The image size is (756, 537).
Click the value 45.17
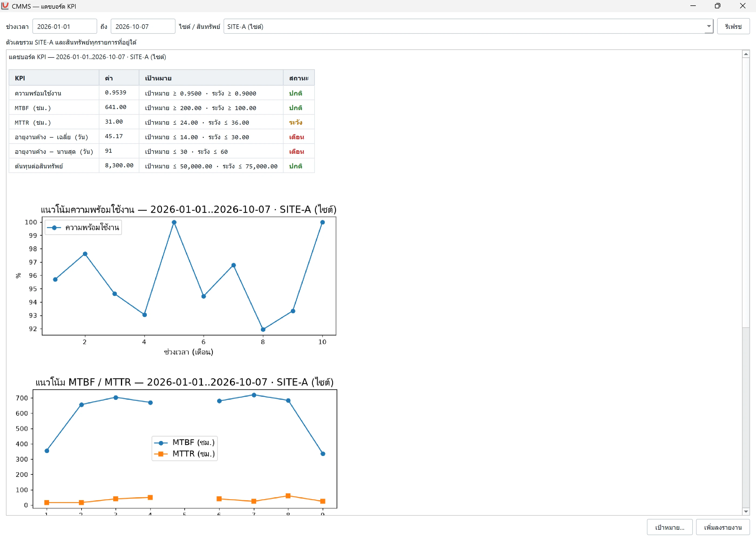pyautogui.click(x=114, y=136)
